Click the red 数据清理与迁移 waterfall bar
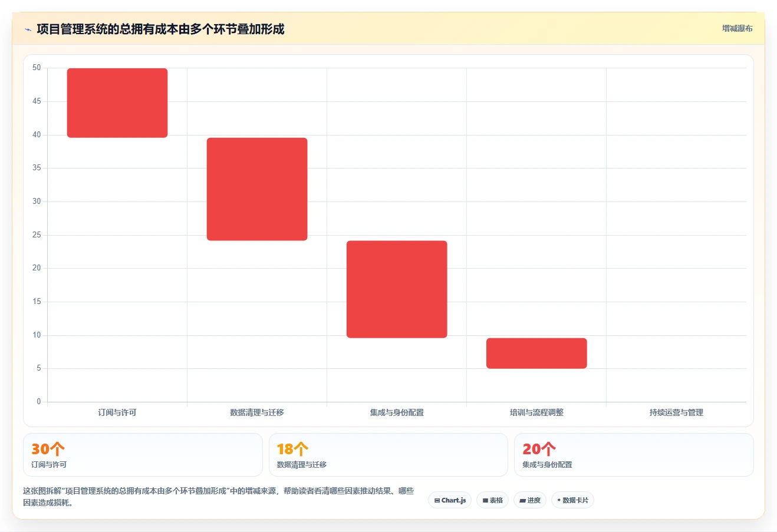Viewport: 777px width, 532px height. click(x=257, y=189)
